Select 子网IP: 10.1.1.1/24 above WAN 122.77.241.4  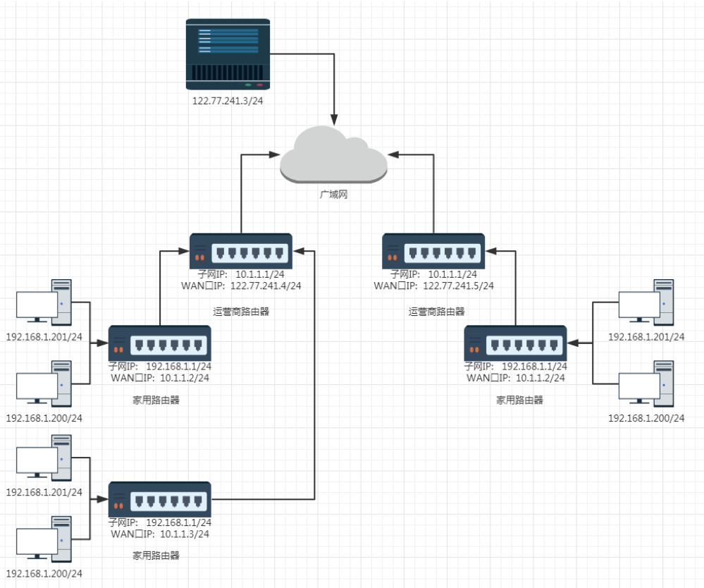click(241, 274)
